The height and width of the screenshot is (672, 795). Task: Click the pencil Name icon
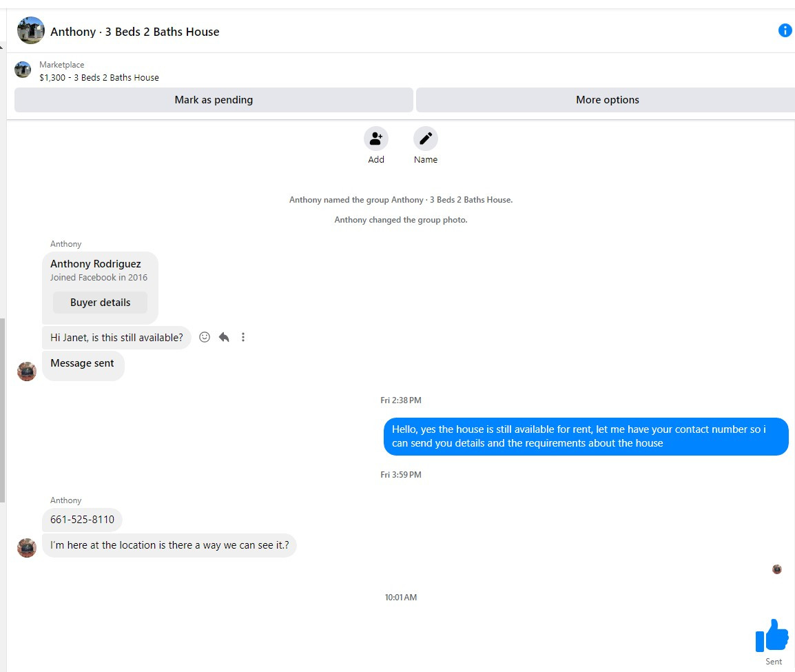pyautogui.click(x=425, y=139)
